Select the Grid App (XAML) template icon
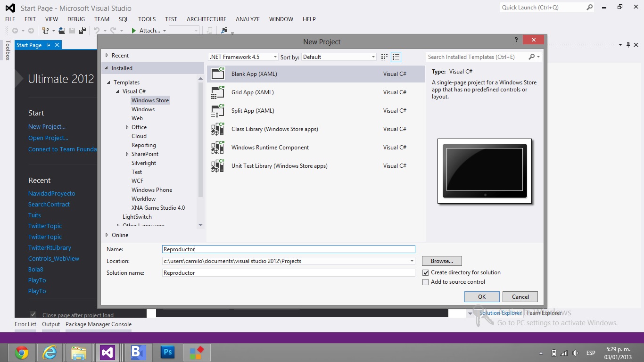Viewport: 644px width, 362px height. pos(218,92)
